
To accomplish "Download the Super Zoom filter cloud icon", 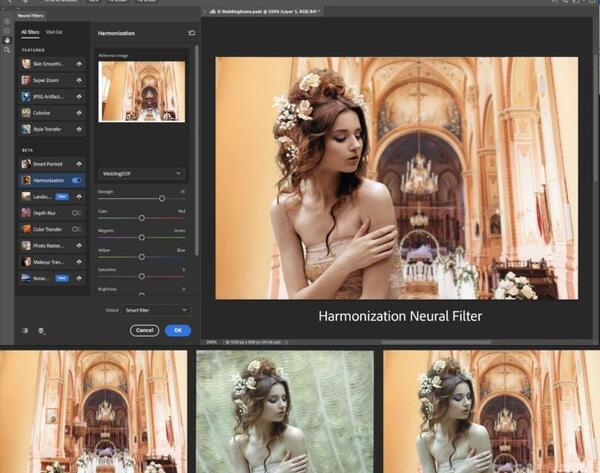I will coord(79,80).
